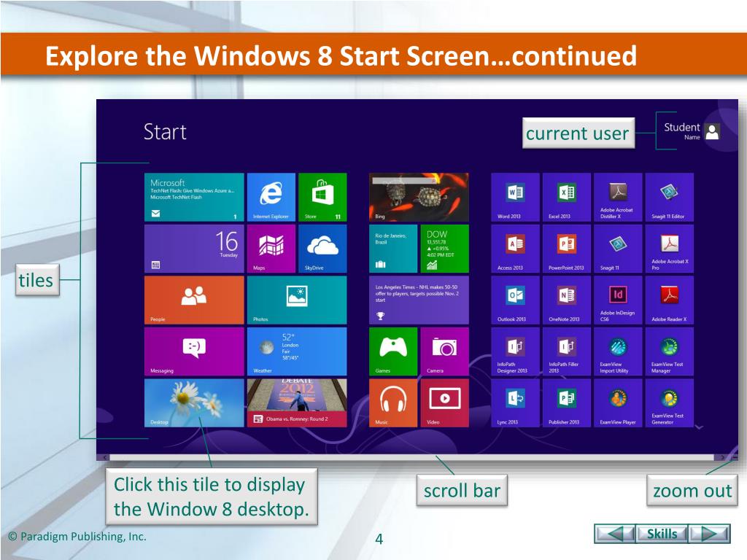
Task: Click the Desktop tile with daisies
Action: (x=194, y=402)
